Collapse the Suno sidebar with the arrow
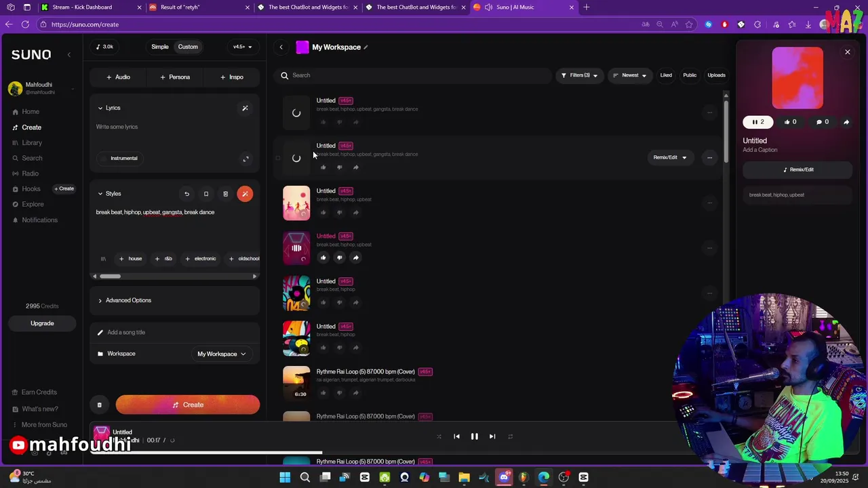 (68, 54)
